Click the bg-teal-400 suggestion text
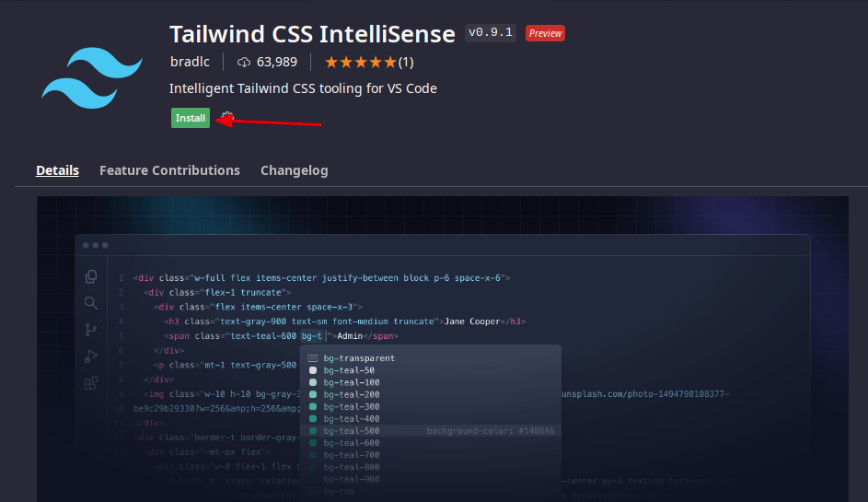The image size is (868, 502). tap(352, 419)
